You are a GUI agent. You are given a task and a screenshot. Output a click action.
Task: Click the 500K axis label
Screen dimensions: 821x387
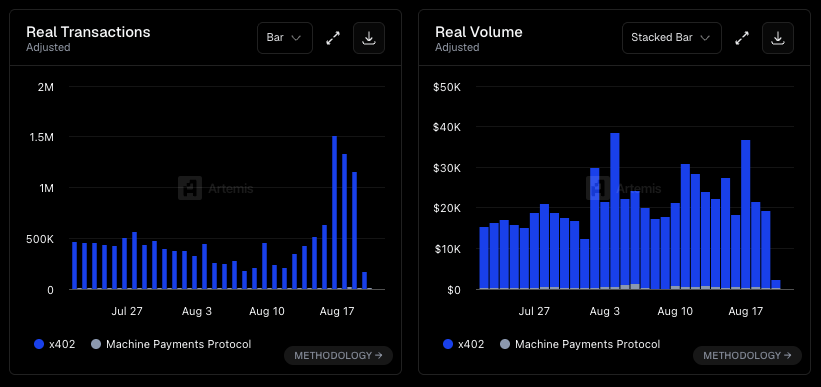(40, 239)
